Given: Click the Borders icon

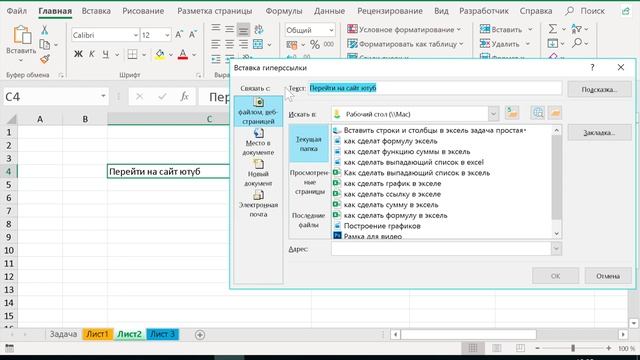Looking at the screenshot, I should [x=132, y=54].
